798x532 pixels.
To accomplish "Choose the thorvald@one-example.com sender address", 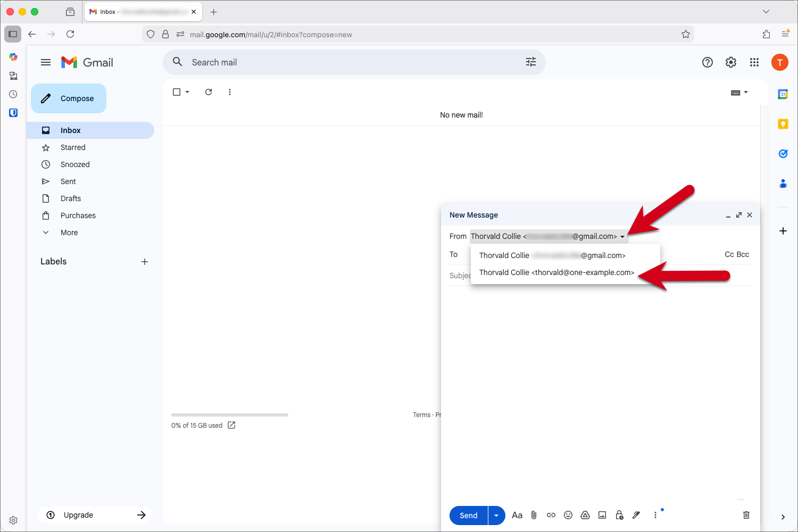I will pos(556,272).
